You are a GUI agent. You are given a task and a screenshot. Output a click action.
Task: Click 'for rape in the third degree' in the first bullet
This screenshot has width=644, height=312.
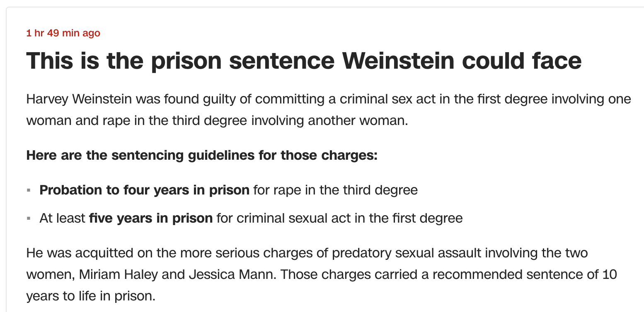point(336,190)
